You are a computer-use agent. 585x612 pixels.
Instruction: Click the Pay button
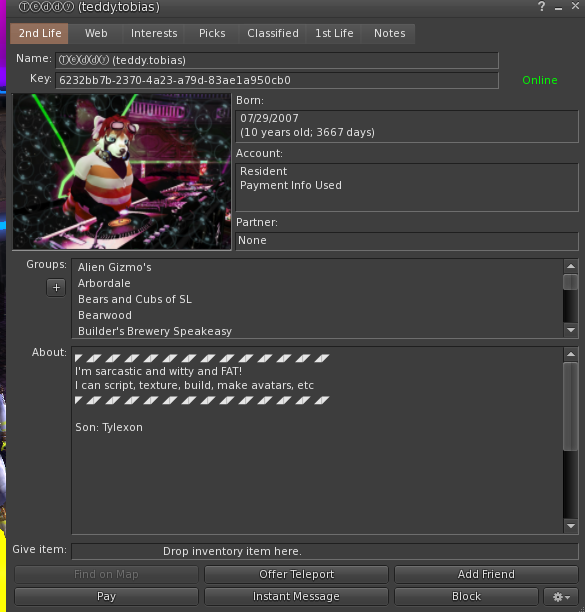pyautogui.click(x=106, y=596)
